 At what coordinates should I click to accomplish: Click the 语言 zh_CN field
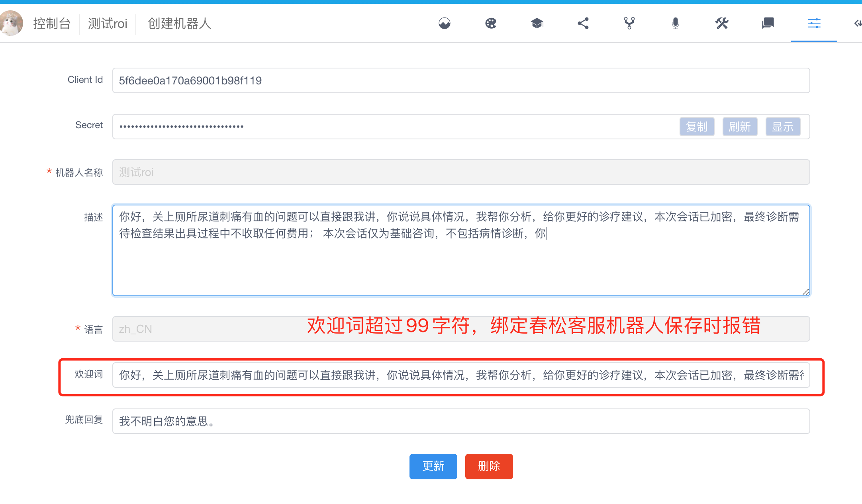[x=461, y=329]
